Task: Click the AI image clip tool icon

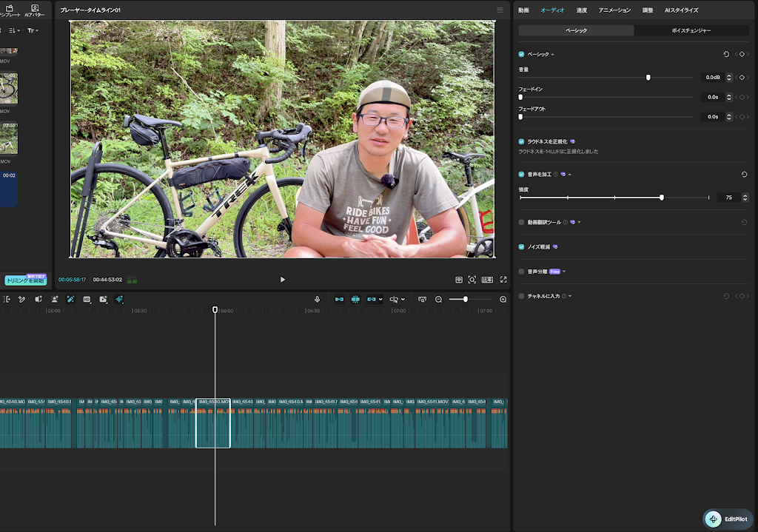Action: tap(104, 299)
